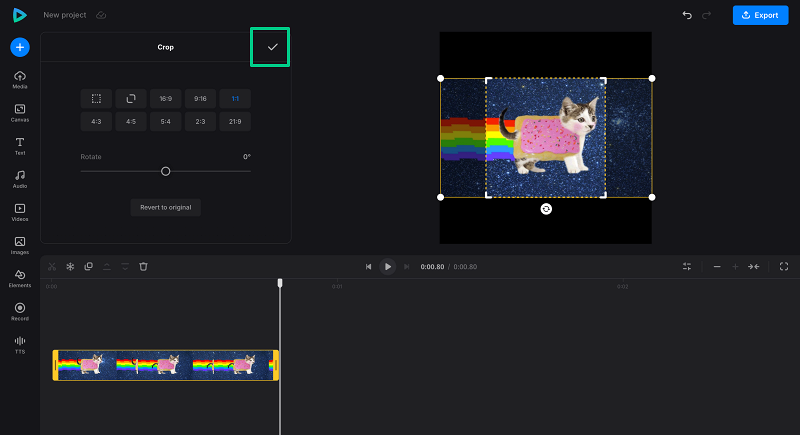Choose the 9:16 aspect ratio
This screenshot has height=435, width=800.
pos(200,98)
